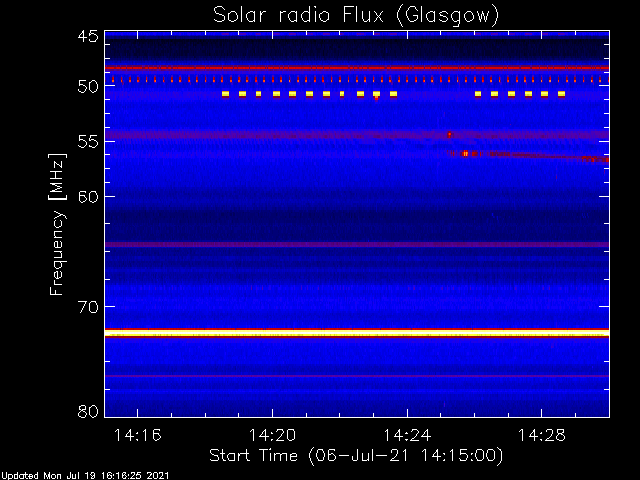Click the faint purple band between 60 and 70 MHz
The height and width of the screenshot is (480, 640).
click(357, 244)
